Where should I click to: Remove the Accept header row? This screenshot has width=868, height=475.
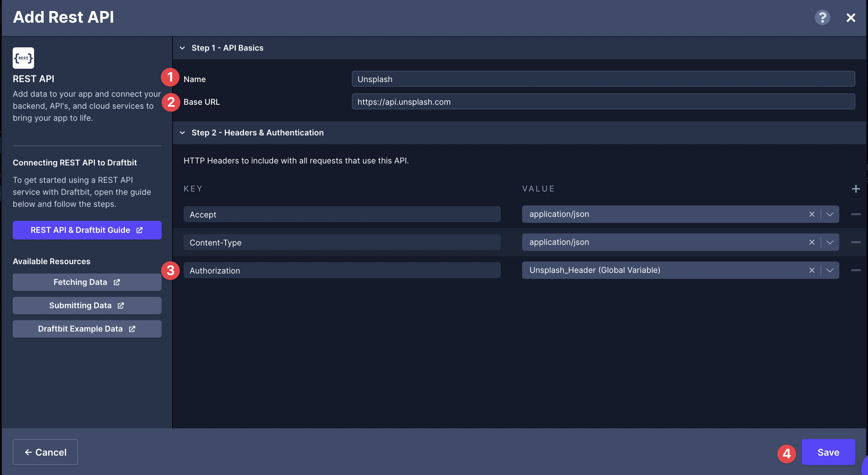856,214
